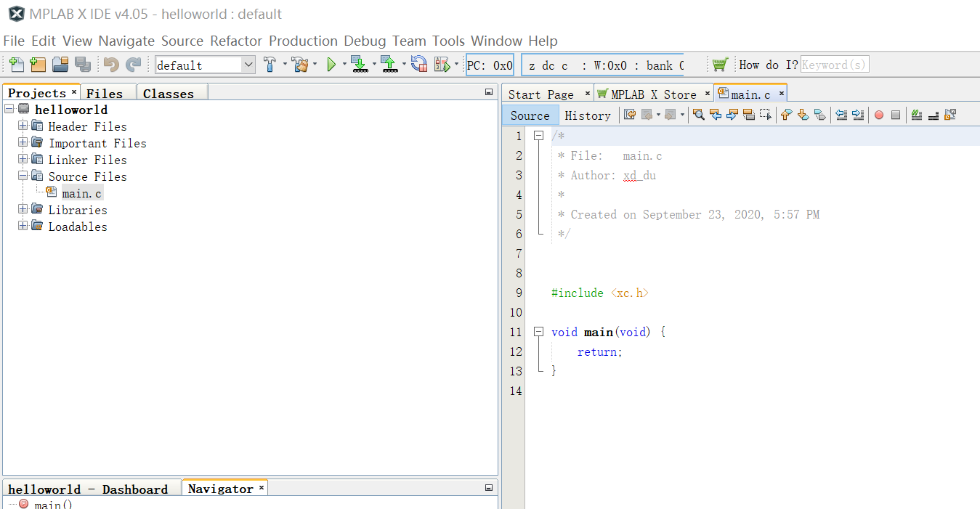The image size is (980, 509).
Task: Close the Start Page tab
Action: (x=588, y=93)
